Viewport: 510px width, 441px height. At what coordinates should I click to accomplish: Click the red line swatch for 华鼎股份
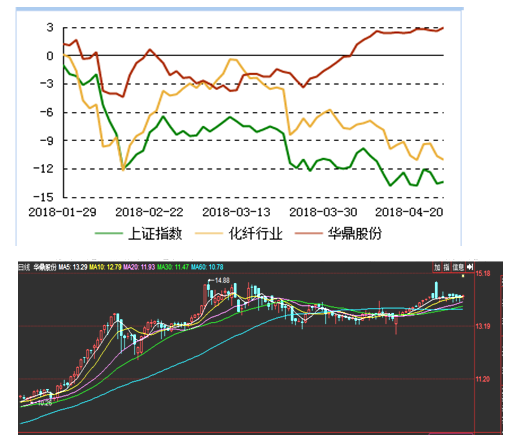pyautogui.click(x=308, y=233)
